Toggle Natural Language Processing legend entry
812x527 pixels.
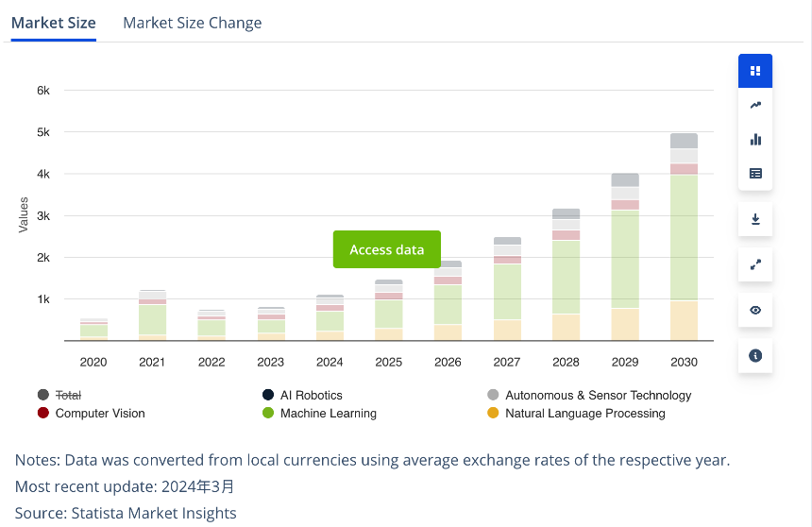(x=576, y=413)
